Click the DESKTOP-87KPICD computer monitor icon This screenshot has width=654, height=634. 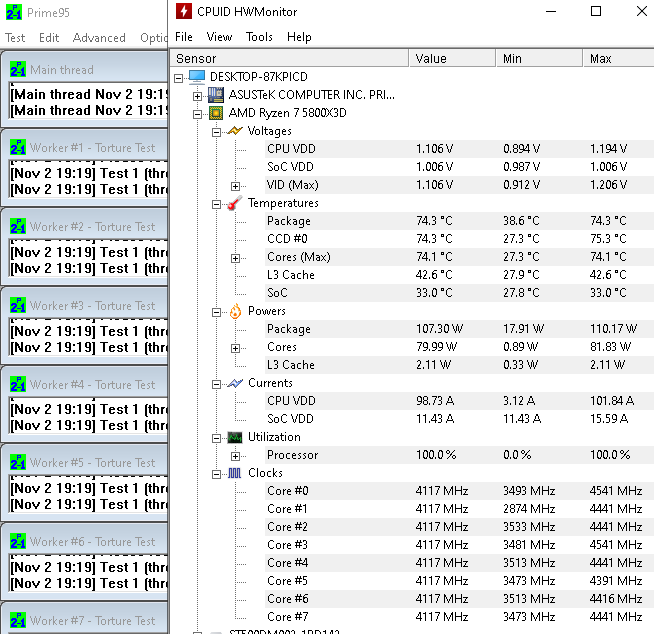(197, 77)
